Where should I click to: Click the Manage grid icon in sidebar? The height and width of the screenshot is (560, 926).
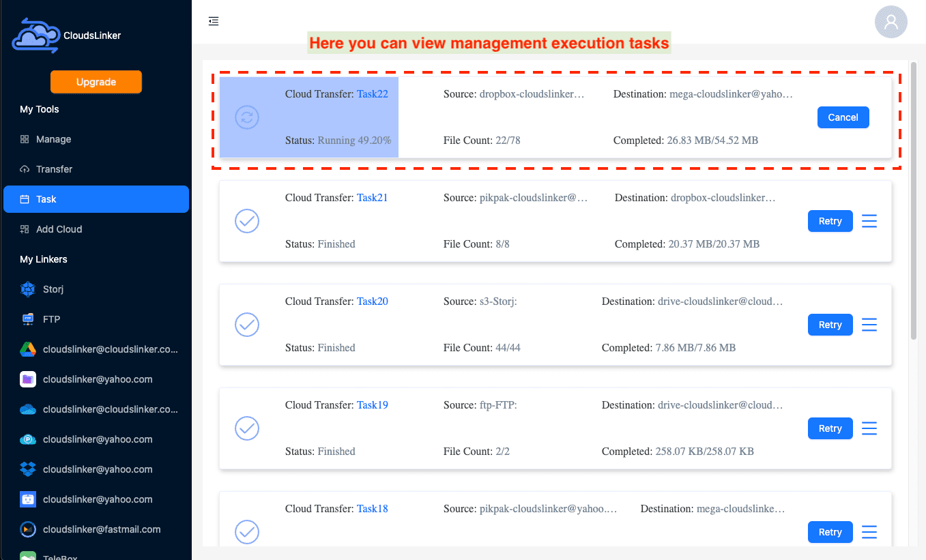coord(25,139)
